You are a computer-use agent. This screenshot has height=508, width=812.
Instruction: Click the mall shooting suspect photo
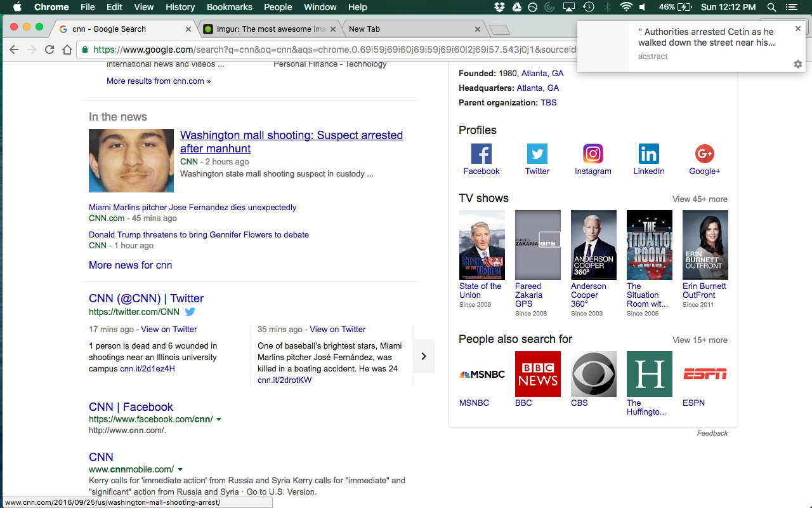coord(131,161)
